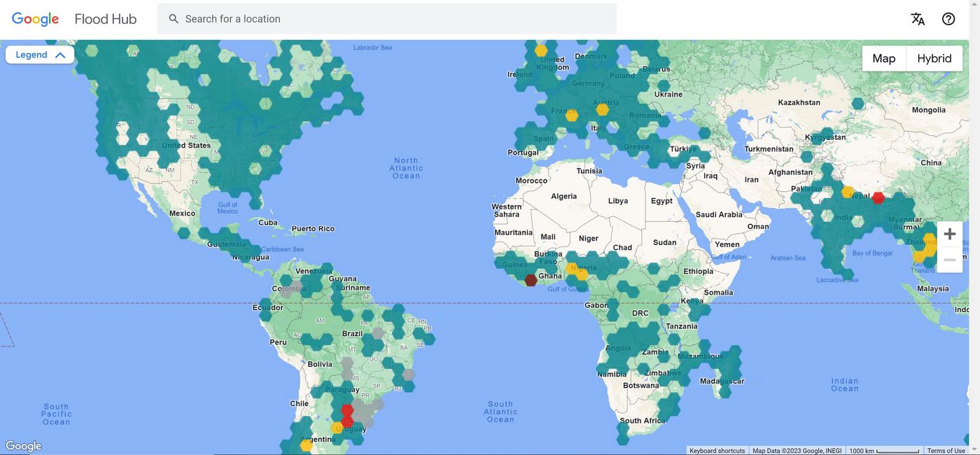
Task: Open the help question mark icon
Action: pyautogui.click(x=948, y=19)
